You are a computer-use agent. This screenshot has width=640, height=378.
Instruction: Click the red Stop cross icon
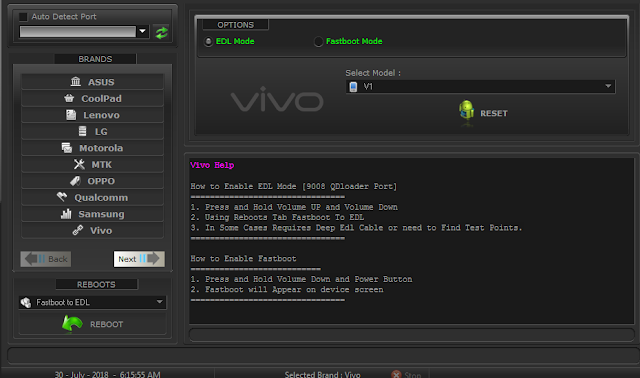(396, 374)
